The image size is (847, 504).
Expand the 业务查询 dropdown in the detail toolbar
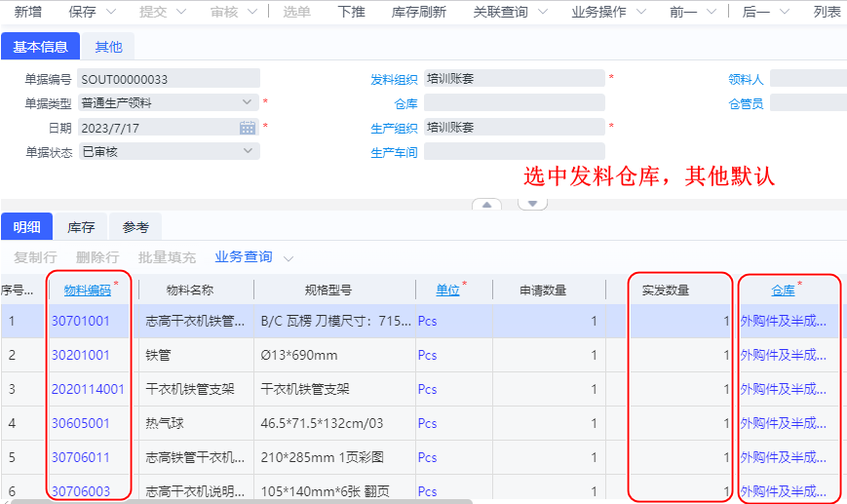pyautogui.click(x=289, y=258)
